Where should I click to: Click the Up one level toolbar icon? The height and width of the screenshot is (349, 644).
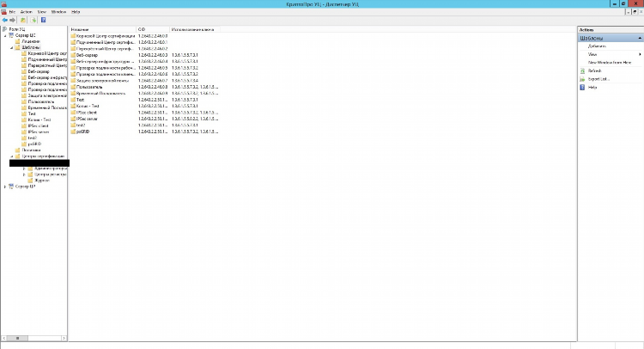pos(23,20)
